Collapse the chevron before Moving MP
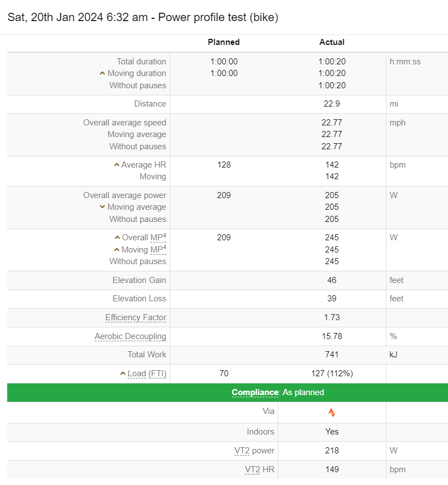Screen dimensions: 448x485 tap(116, 250)
